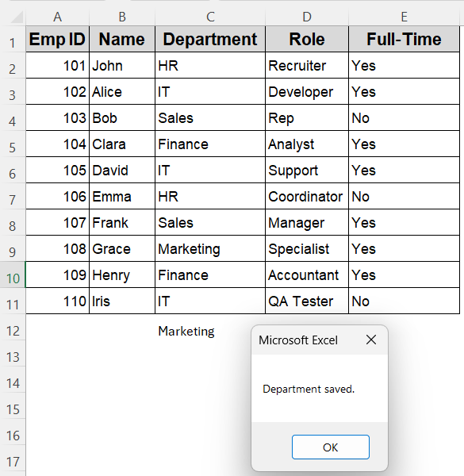464x476 pixels.
Task: Select the Role header cell
Action: 307,39
